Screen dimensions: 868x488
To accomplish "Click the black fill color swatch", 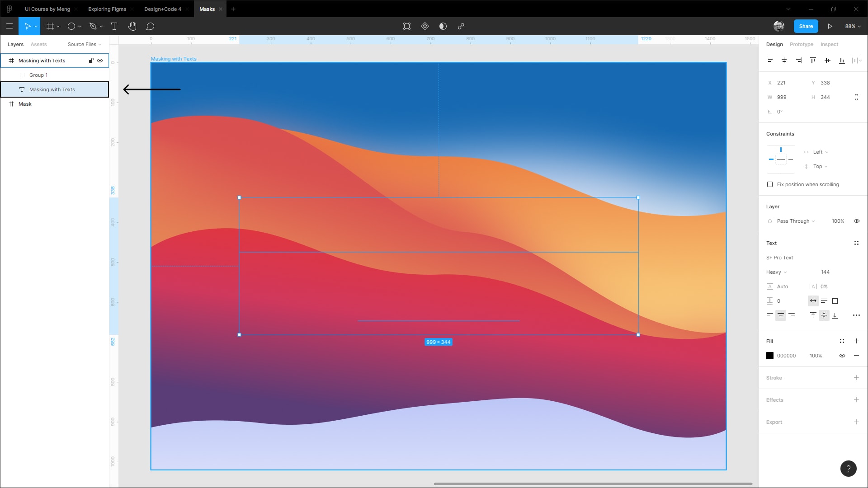I will tap(770, 356).
